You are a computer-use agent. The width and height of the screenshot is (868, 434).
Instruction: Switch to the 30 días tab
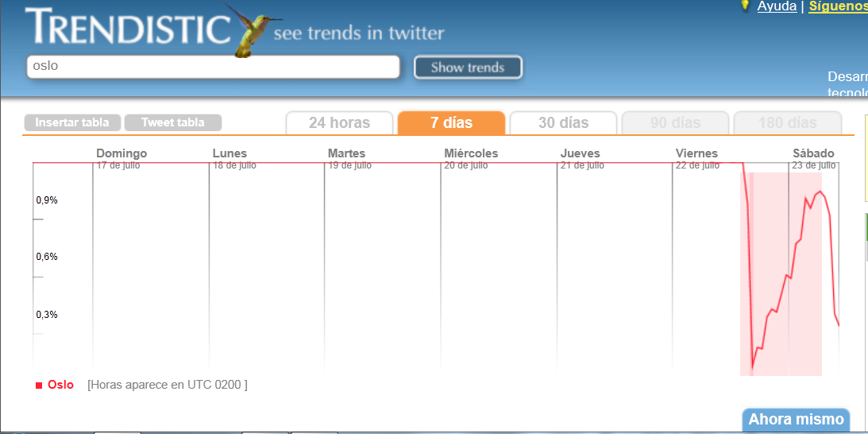pos(564,122)
